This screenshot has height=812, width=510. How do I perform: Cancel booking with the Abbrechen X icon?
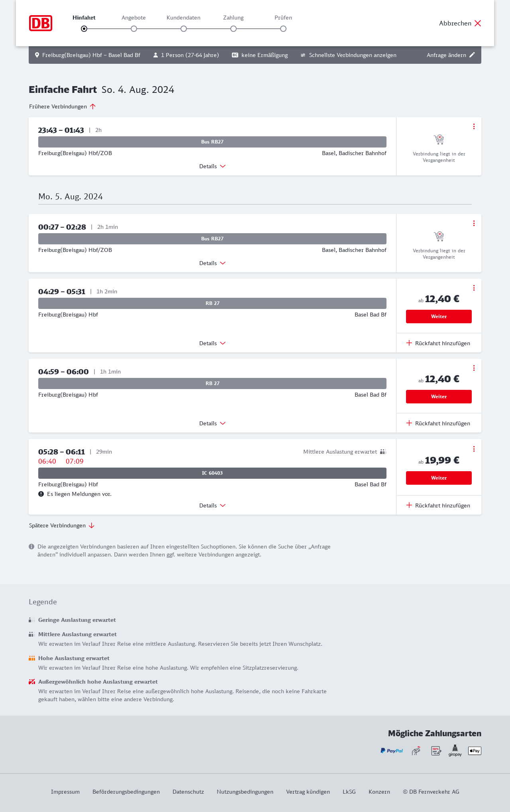tap(478, 23)
